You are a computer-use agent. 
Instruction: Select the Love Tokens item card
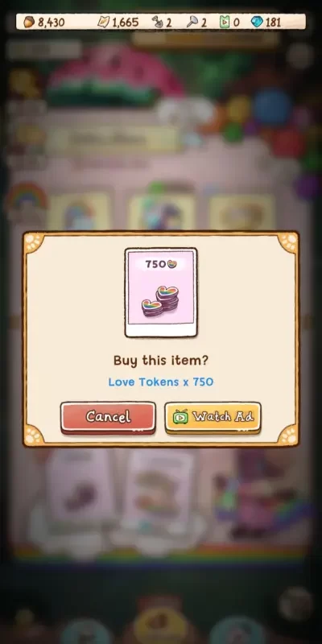point(161,292)
